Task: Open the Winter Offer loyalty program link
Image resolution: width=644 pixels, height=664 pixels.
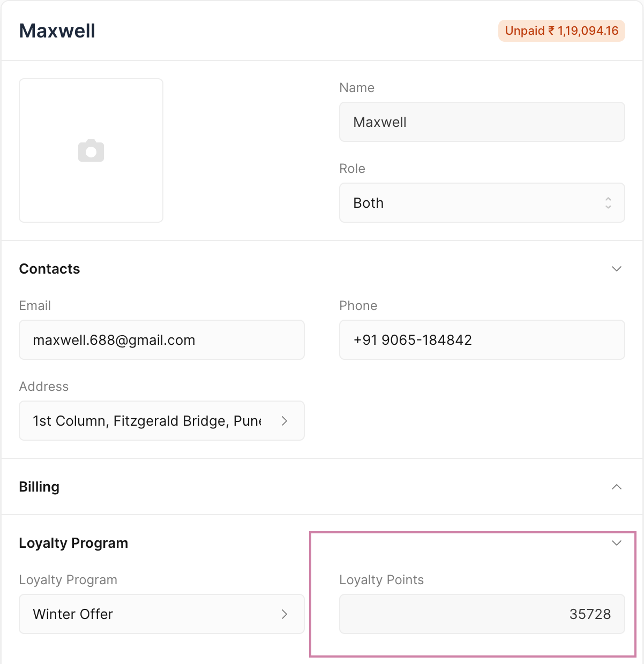Action: [x=150, y=614]
